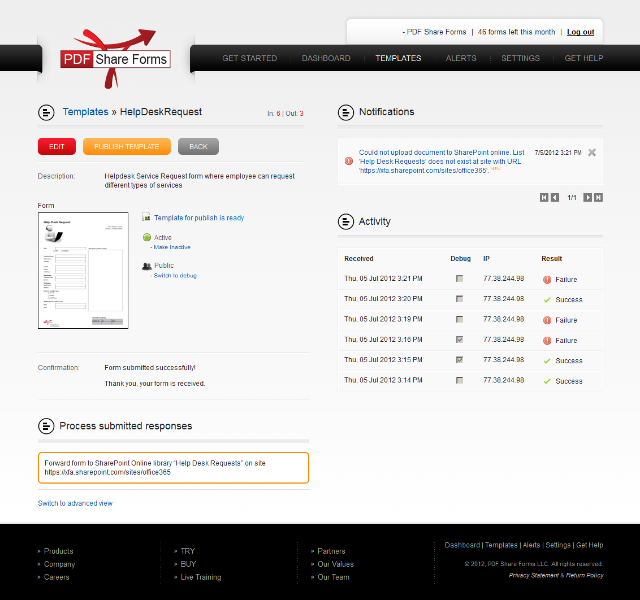Open the HelpDeskRequest form thumbnail
The height and width of the screenshot is (600, 640).
[83, 270]
